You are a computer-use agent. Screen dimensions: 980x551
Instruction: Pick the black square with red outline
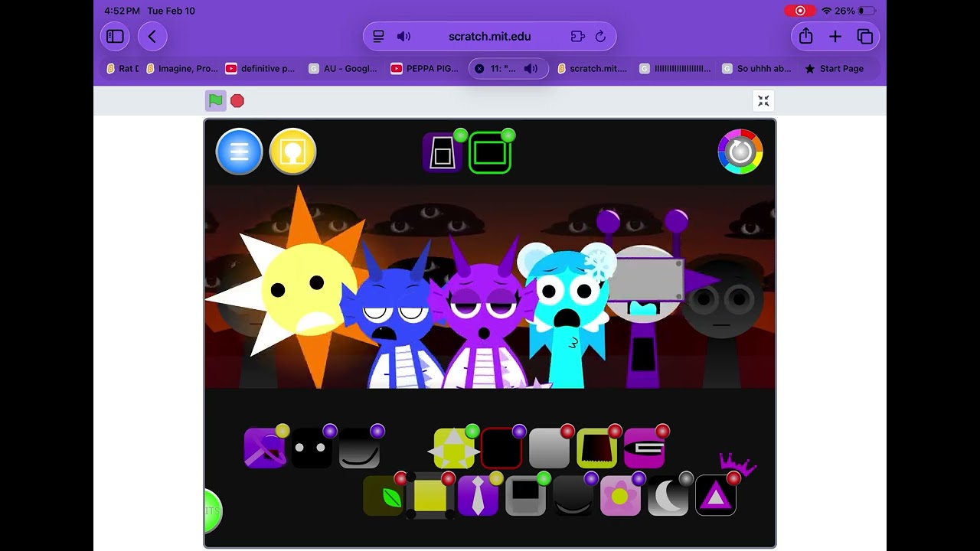[501, 448]
